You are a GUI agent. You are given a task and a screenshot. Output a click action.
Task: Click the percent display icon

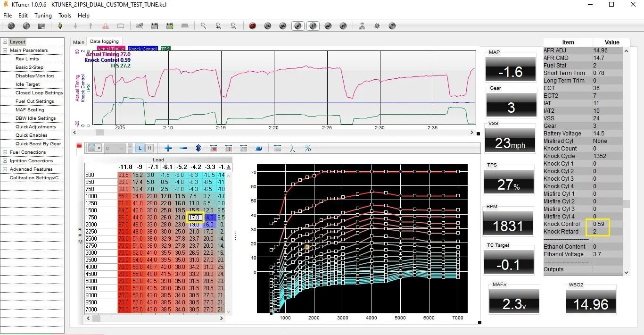[x=308, y=148]
